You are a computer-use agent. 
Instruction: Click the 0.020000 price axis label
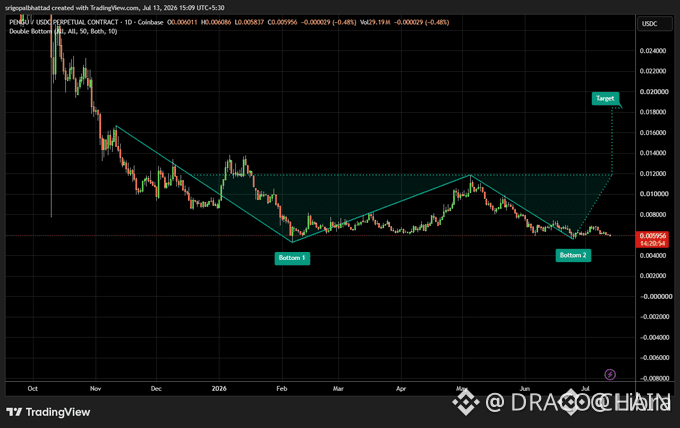653,91
